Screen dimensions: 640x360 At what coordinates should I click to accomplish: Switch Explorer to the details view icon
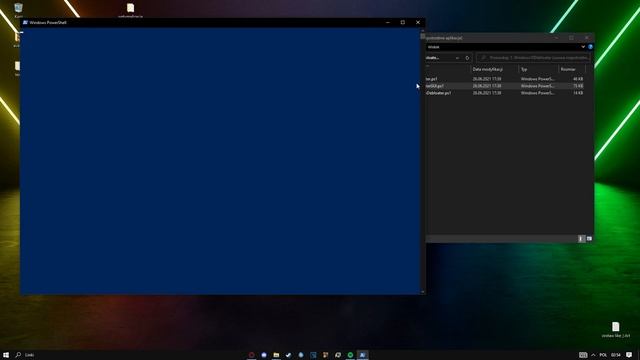[x=581, y=239]
